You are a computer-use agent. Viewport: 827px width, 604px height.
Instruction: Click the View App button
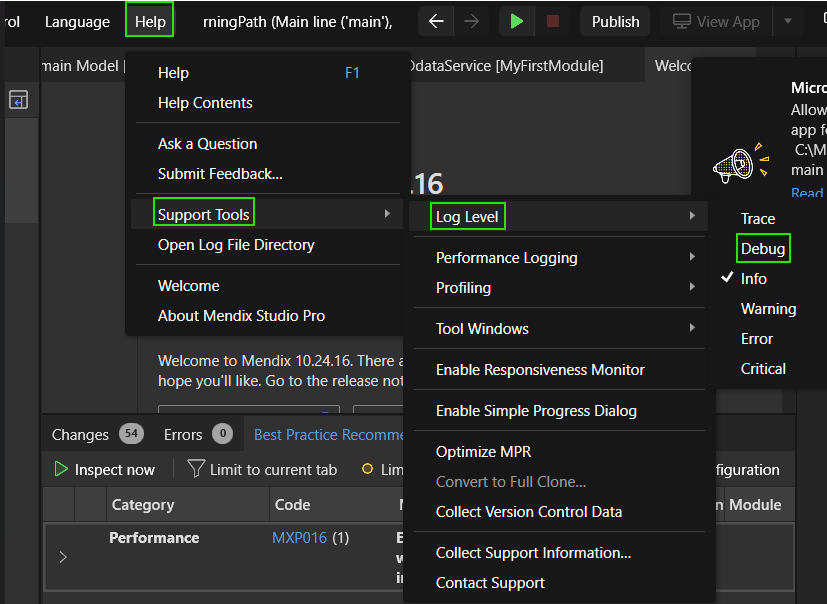tap(716, 22)
